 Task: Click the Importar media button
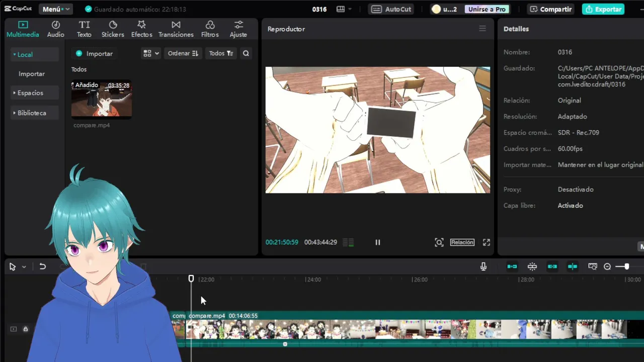[94, 53]
